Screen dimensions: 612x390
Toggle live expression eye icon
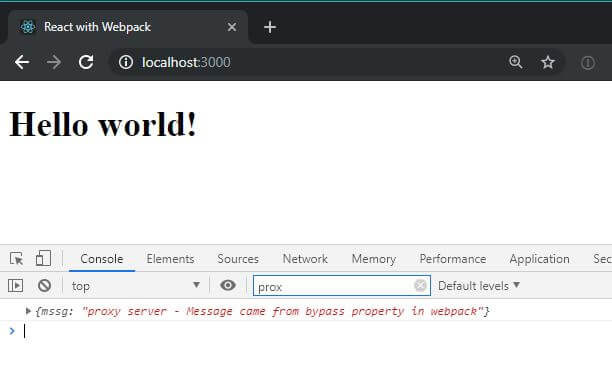click(x=228, y=285)
